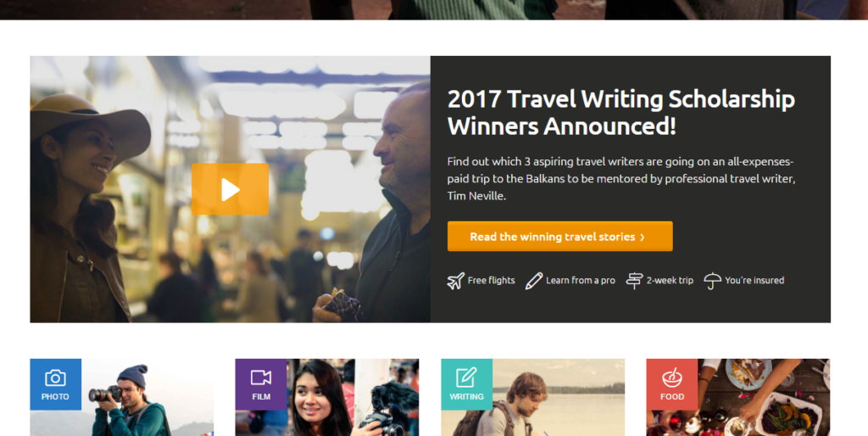Click the 2-week trip label
This screenshot has width=868, height=436.
pos(670,280)
